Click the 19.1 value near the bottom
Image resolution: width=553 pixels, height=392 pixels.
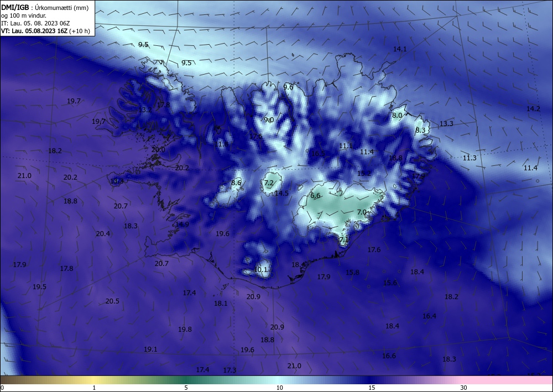150,349
